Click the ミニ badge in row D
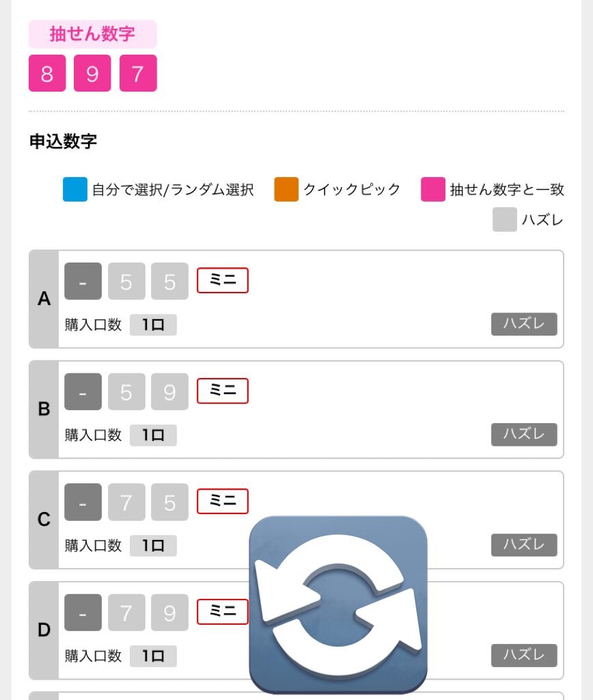The image size is (593, 700). pos(223,612)
